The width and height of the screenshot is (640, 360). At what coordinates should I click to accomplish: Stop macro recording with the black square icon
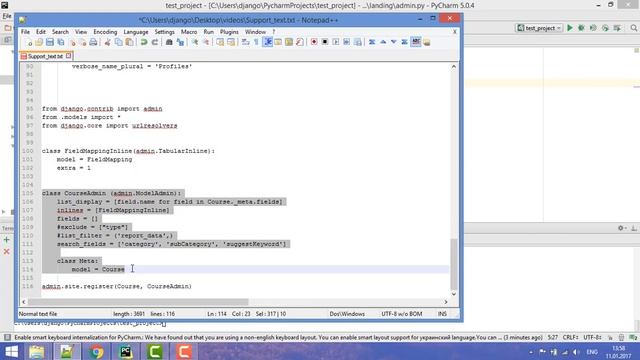click(x=325, y=42)
